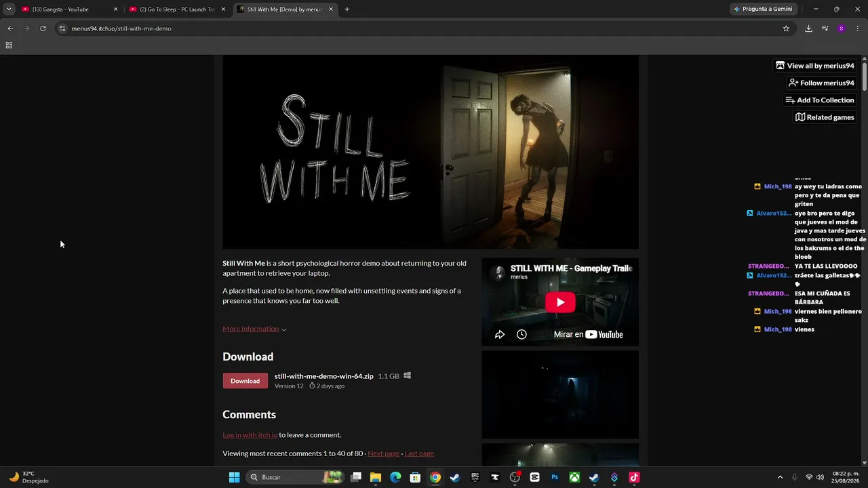Follow merius94 on itch.io
The width and height of the screenshot is (868, 488).
click(821, 83)
